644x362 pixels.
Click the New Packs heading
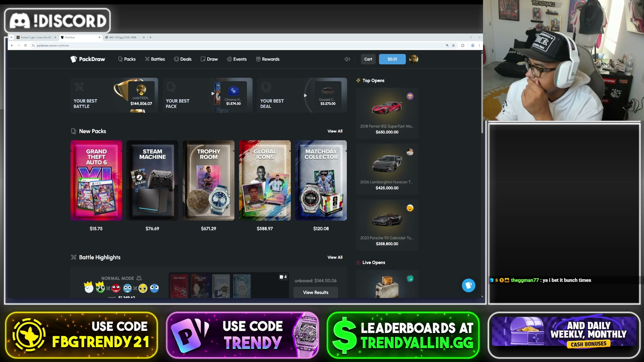pyautogui.click(x=93, y=131)
